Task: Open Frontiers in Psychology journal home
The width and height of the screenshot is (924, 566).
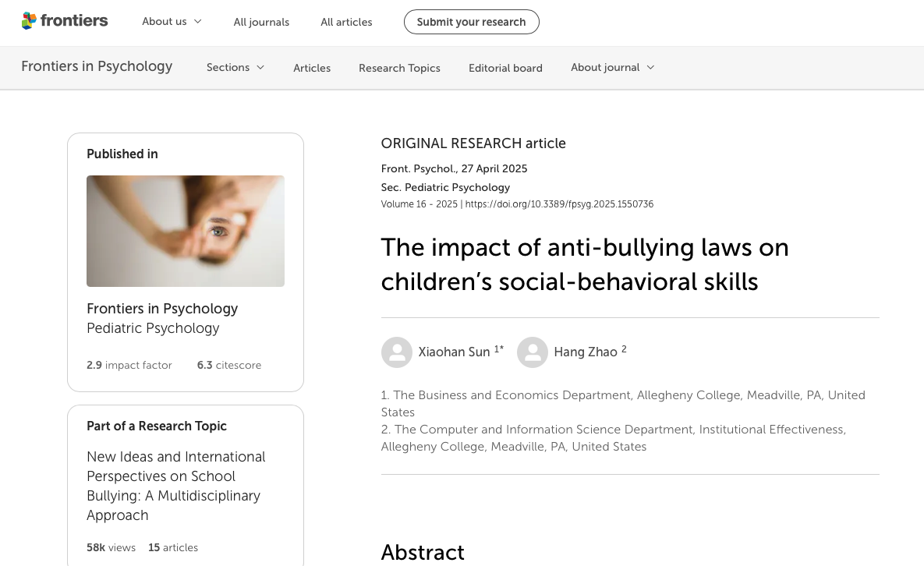Action: (x=97, y=66)
